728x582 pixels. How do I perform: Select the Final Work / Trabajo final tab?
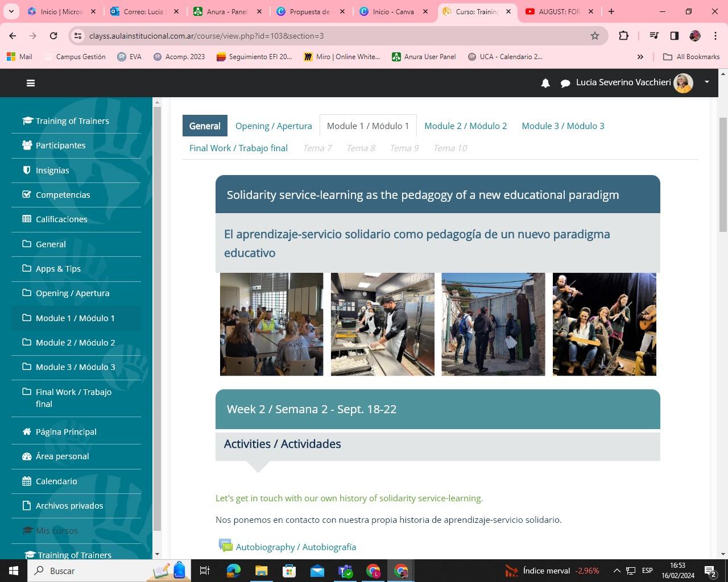tap(238, 148)
